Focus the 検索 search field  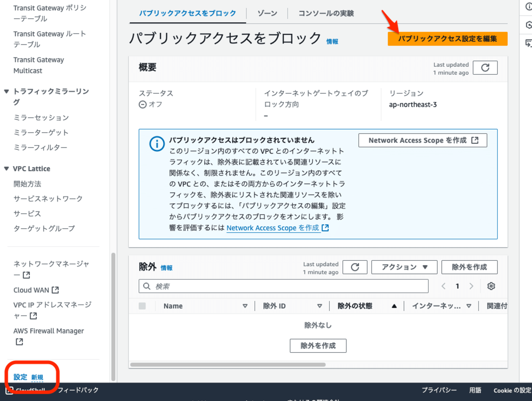click(283, 286)
